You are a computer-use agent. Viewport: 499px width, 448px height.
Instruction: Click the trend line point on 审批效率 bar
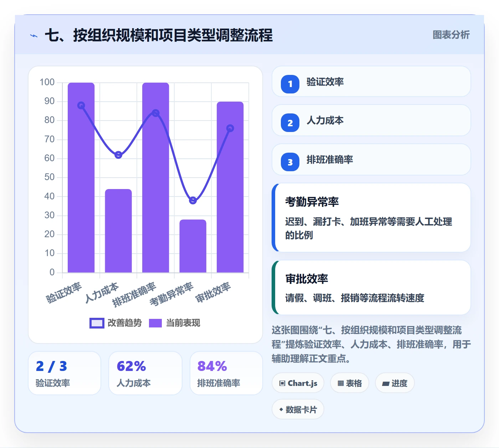pyautogui.click(x=230, y=128)
